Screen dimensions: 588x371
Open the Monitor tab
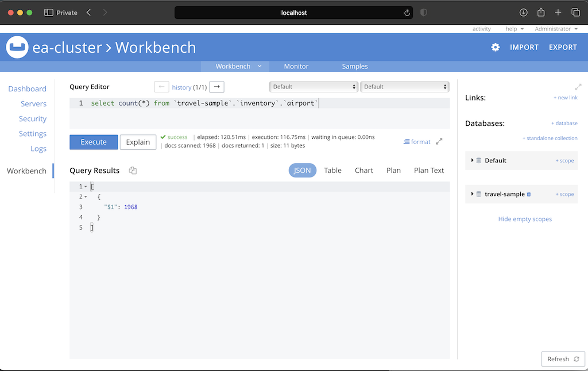(x=296, y=66)
